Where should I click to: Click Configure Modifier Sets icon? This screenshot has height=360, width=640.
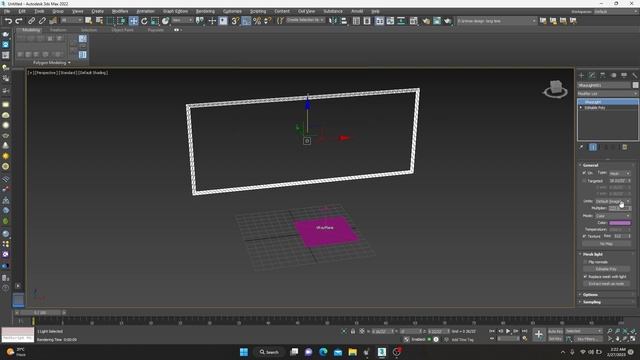click(624, 147)
